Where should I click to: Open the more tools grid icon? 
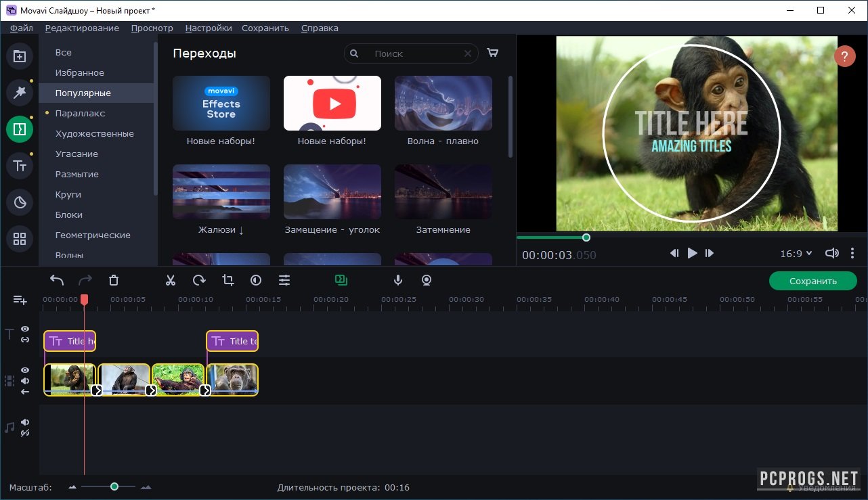[x=20, y=239]
